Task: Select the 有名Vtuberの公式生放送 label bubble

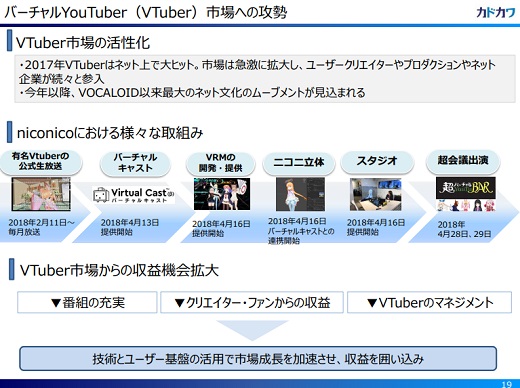Action: [40, 162]
